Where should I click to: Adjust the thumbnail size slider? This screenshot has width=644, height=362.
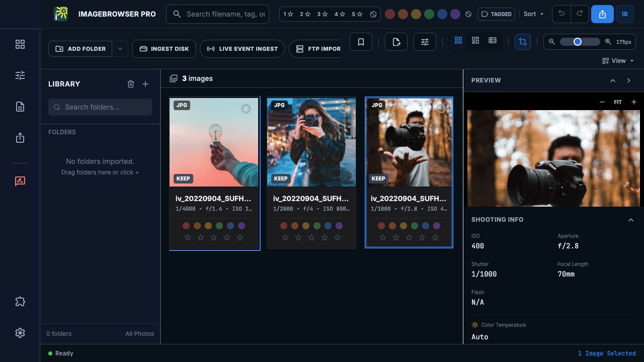pyautogui.click(x=580, y=42)
